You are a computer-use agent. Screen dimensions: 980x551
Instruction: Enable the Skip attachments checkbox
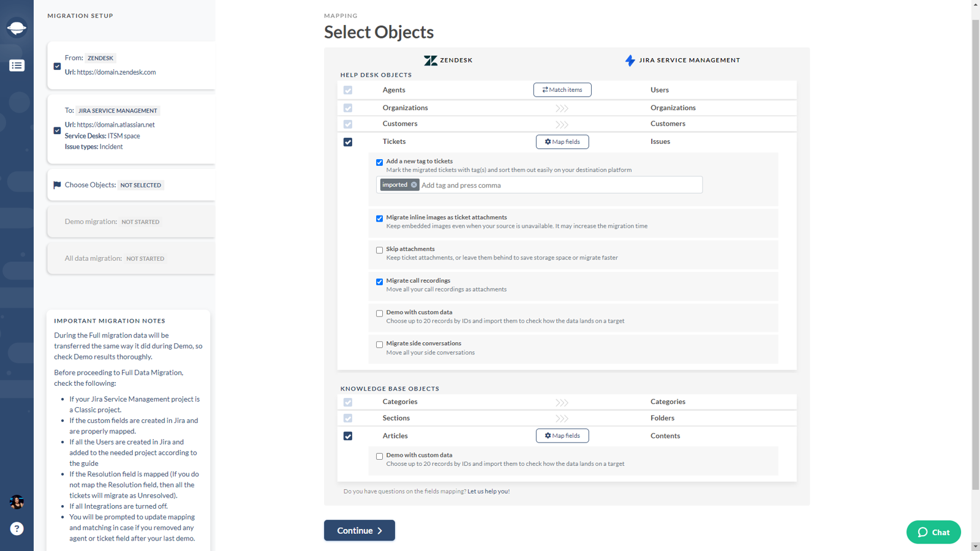[380, 250]
